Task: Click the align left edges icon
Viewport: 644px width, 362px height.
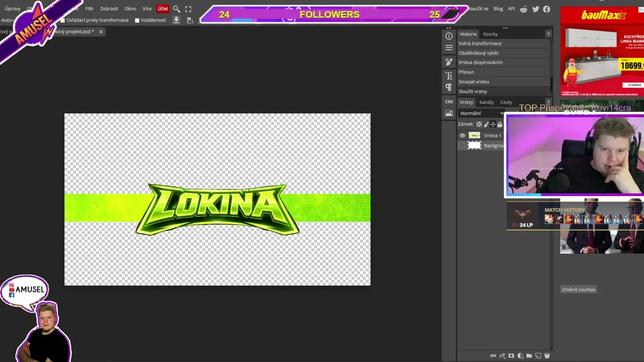Action: [190, 20]
